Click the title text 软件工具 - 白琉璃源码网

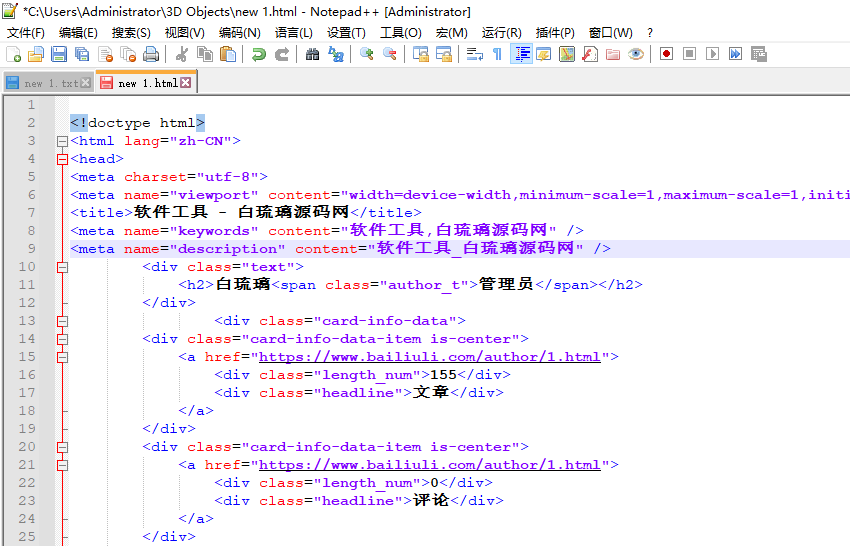241,212
